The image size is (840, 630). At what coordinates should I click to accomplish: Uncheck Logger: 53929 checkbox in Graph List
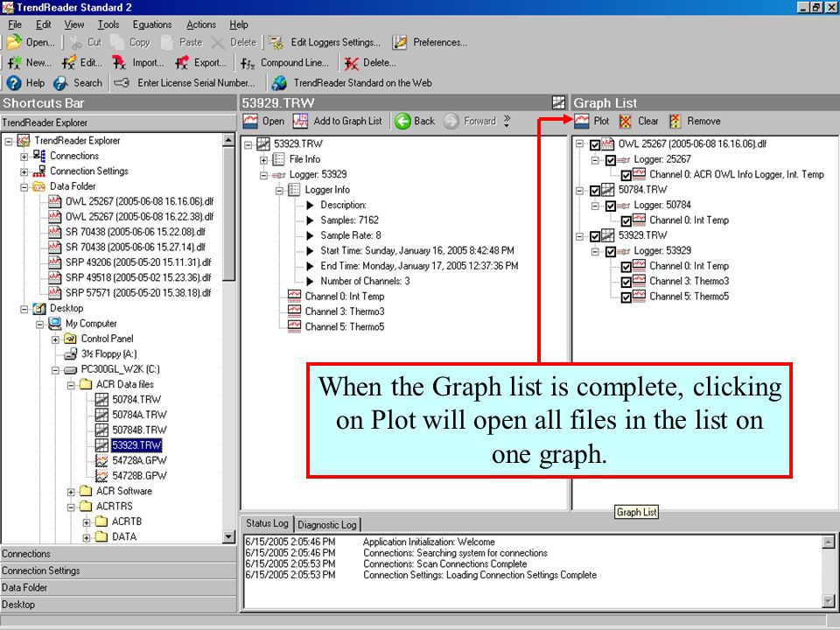click(x=610, y=251)
